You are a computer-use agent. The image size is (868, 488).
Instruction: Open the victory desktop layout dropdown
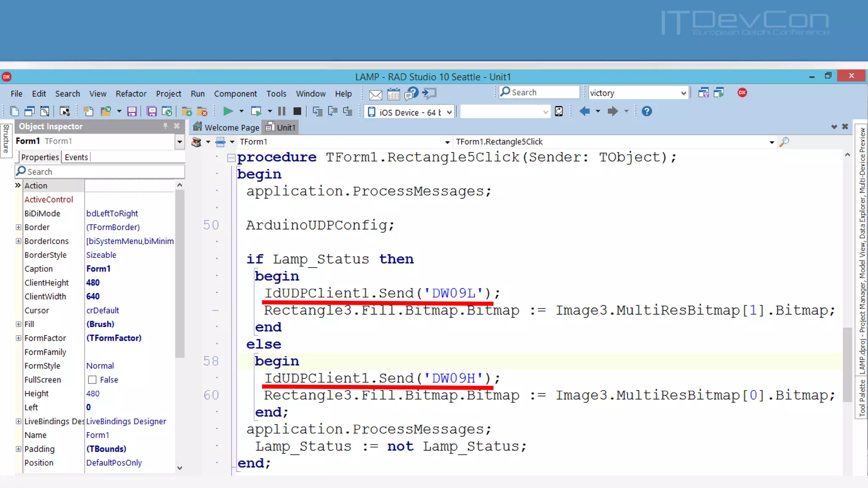coord(683,93)
